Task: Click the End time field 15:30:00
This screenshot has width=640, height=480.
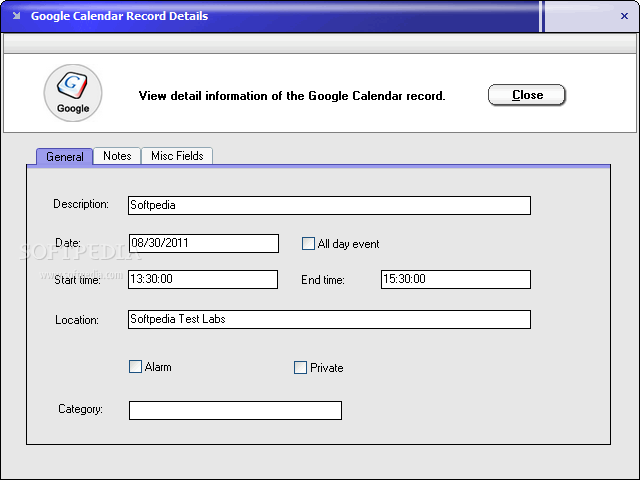Action: click(456, 279)
